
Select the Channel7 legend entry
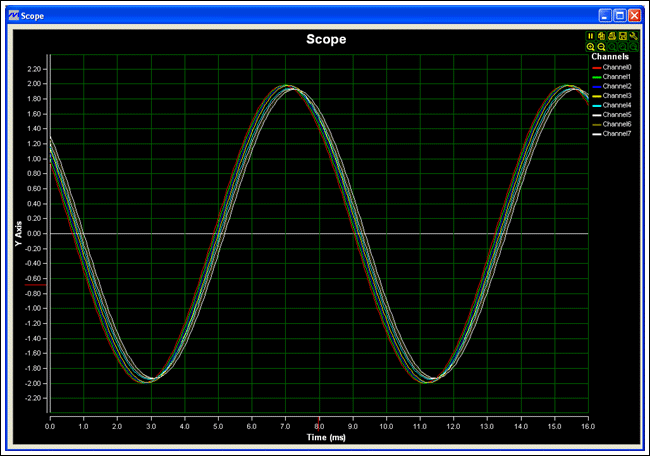617,133
